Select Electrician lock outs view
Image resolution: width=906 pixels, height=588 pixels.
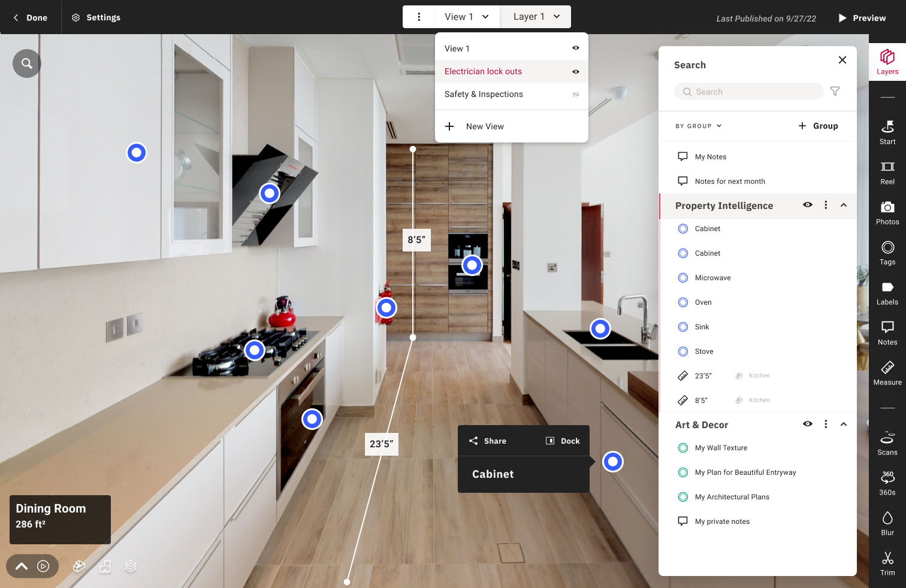coord(483,71)
